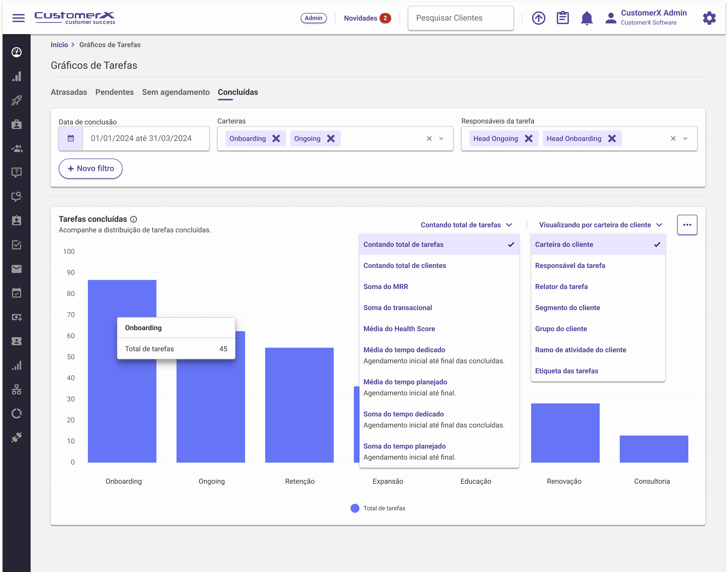This screenshot has width=728, height=572.
Task: Open the envelope mail sidebar icon
Action: tap(16, 269)
